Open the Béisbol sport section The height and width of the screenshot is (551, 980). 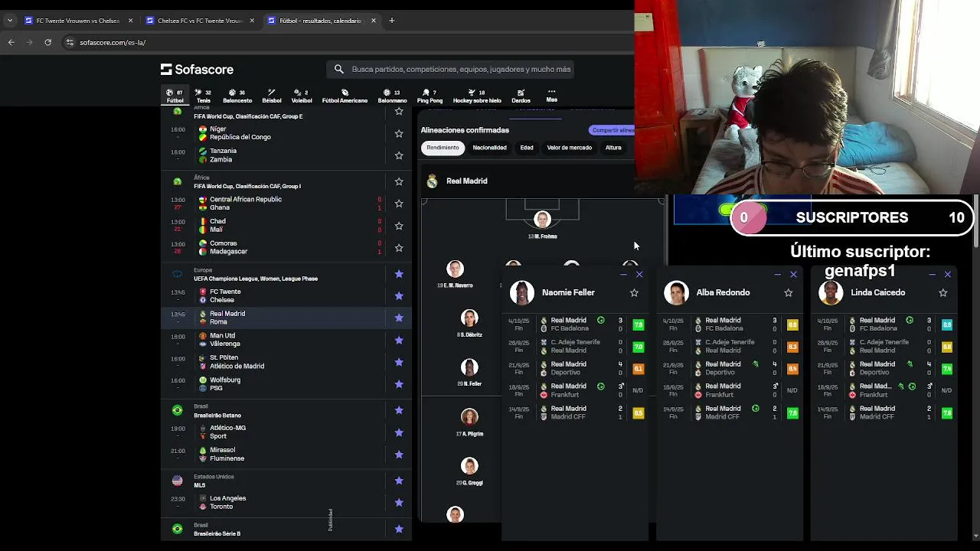point(271,96)
